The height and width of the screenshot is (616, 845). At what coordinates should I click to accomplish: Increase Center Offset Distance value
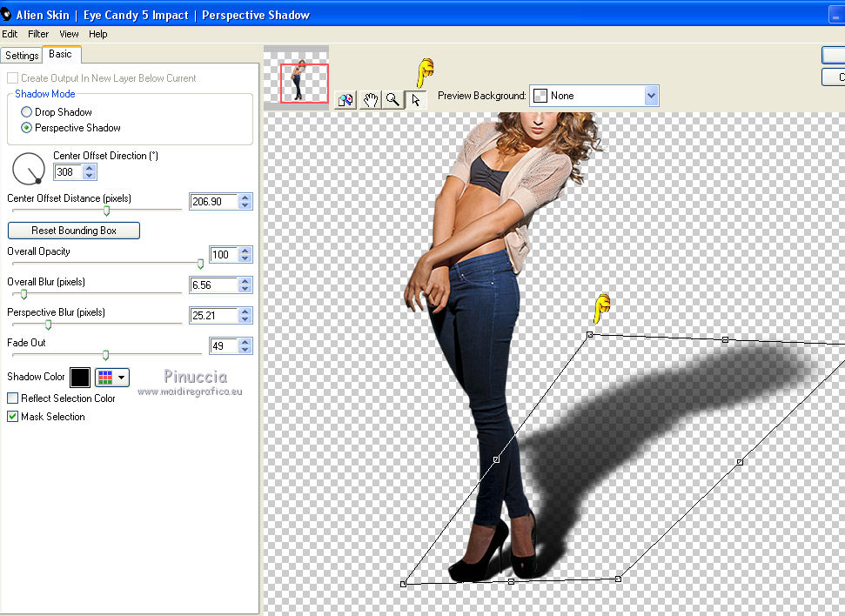(245, 198)
